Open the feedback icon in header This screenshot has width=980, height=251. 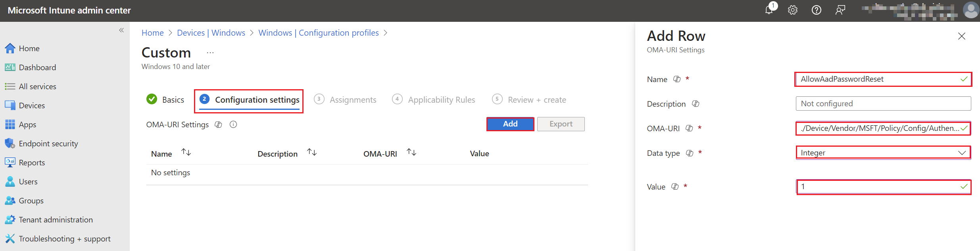click(840, 10)
